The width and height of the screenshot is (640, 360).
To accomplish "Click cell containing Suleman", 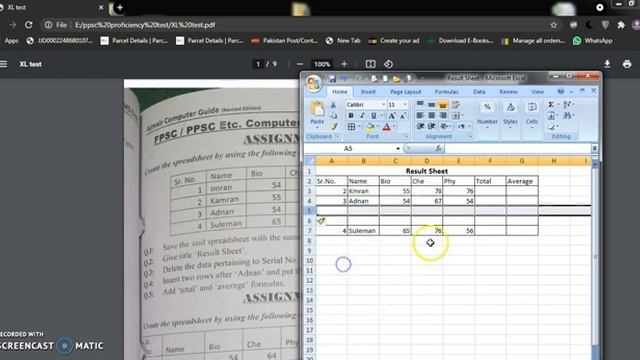I will tap(363, 231).
